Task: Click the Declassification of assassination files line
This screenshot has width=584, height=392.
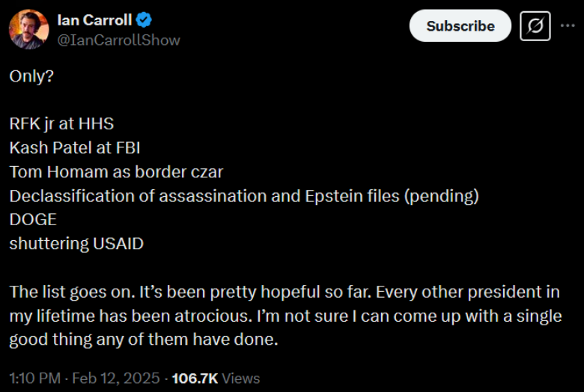Action: click(x=243, y=195)
